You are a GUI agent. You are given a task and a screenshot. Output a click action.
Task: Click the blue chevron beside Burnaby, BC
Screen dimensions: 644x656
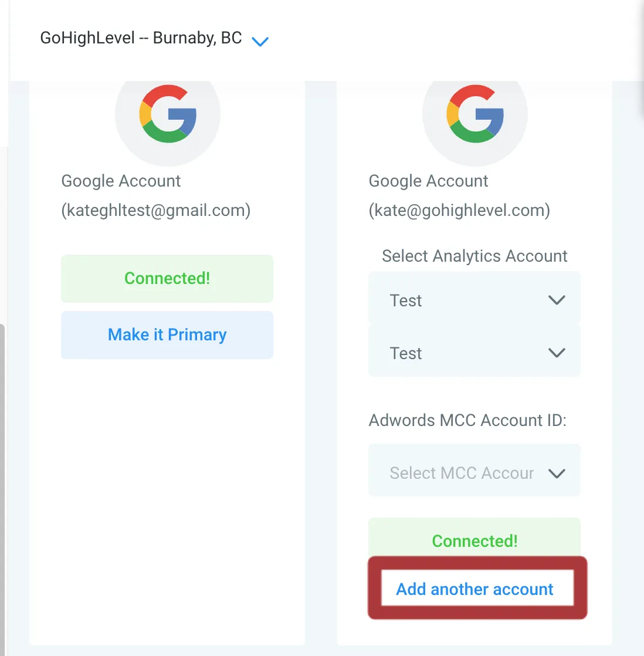click(x=260, y=42)
